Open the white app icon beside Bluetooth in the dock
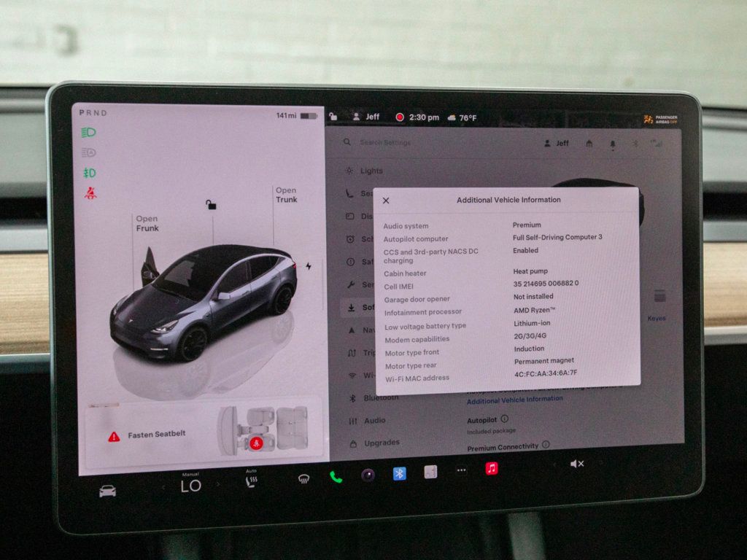Viewport: 747px width, 560px height. click(430, 472)
